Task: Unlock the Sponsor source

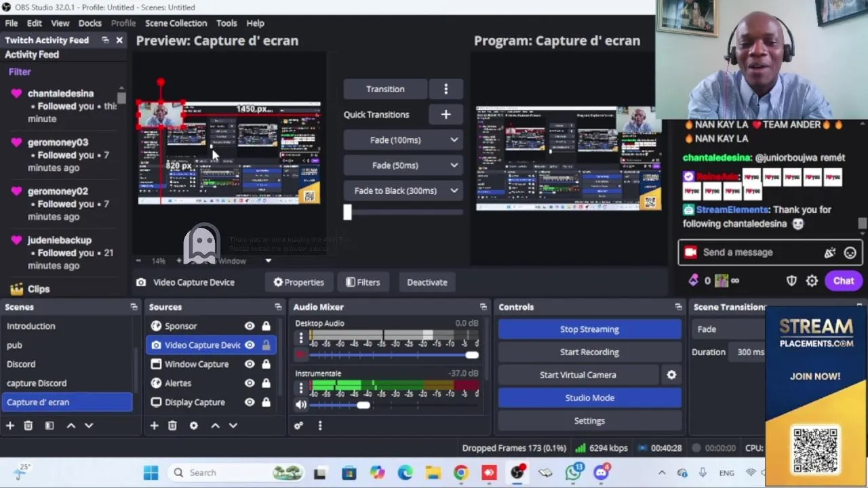Action: point(266,326)
